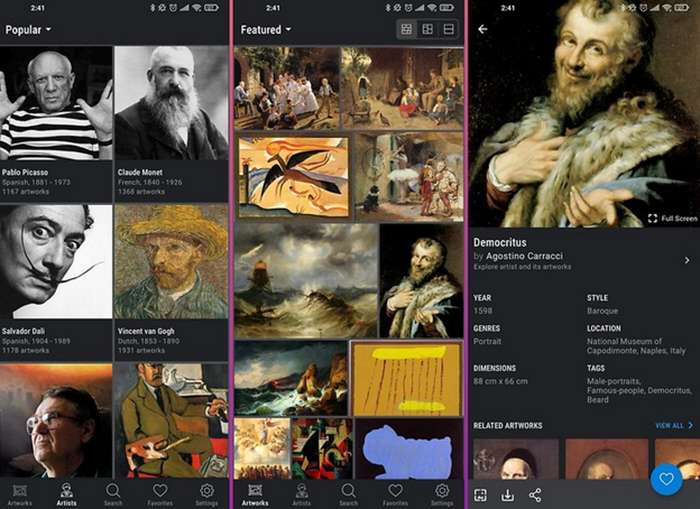Screen dimensions: 700x509
Task: Open Artworks tab in Featured screen
Action: click(x=255, y=495)
